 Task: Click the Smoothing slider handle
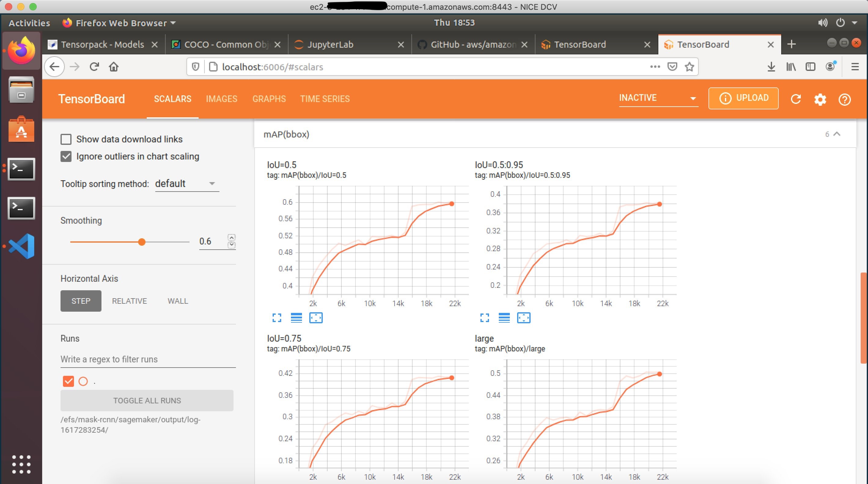[142, 242]
